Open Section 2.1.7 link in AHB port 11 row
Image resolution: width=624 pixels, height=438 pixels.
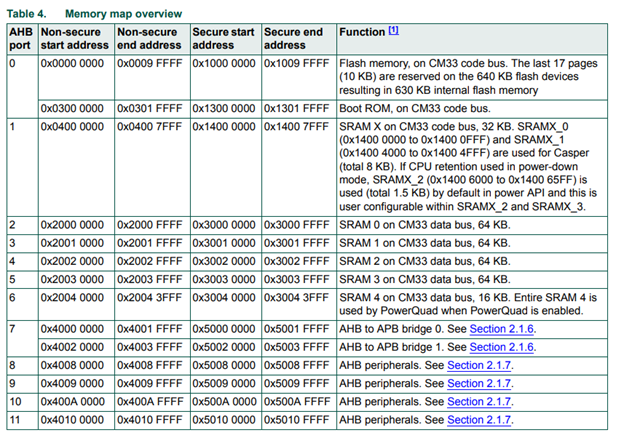click(479, 420)
